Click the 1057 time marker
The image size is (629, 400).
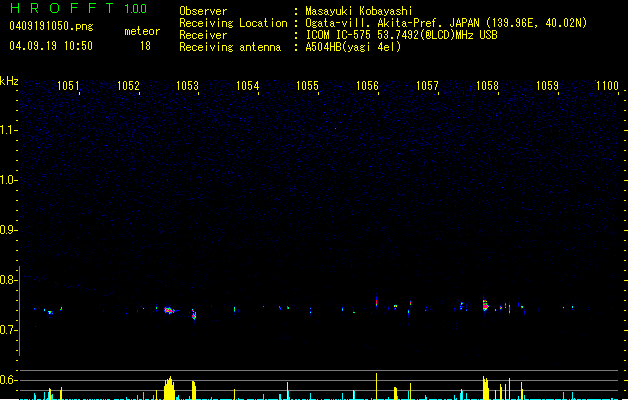[x=427, y=86]
